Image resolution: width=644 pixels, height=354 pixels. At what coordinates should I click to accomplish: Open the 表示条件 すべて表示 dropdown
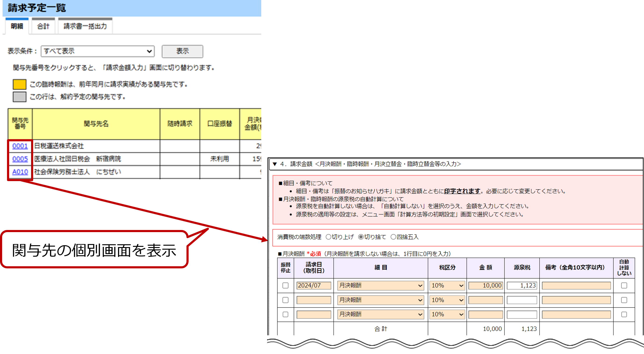point(97,51)
